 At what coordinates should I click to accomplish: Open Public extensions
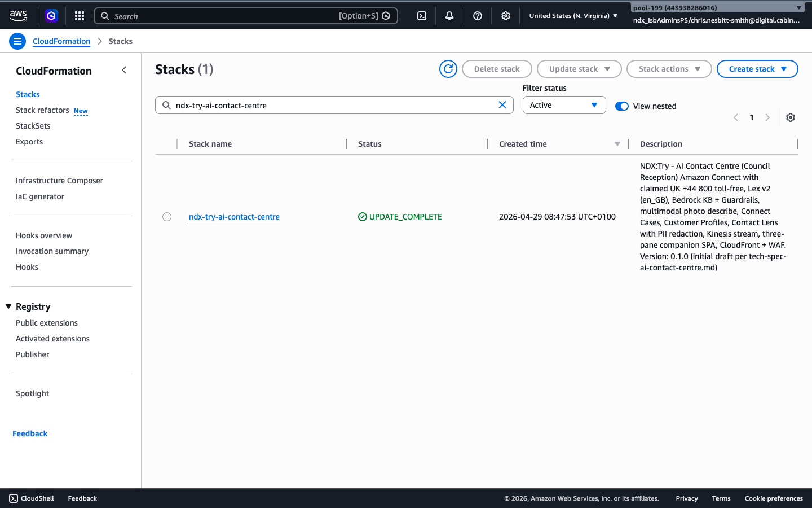point(47,323)
